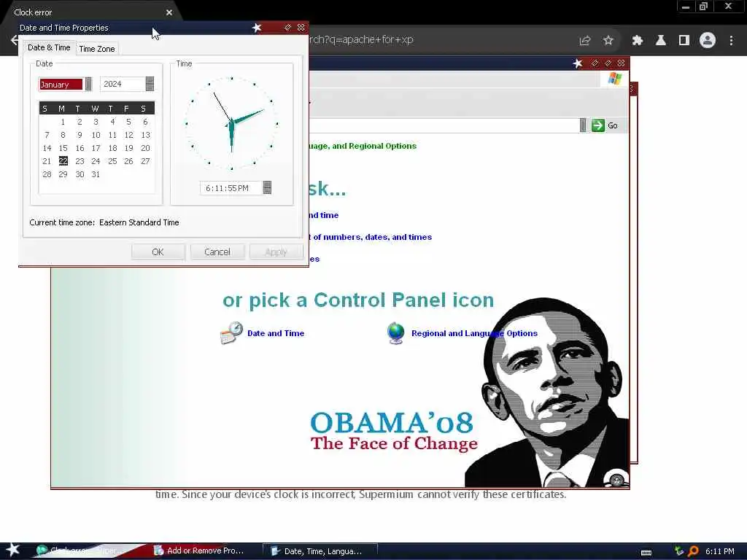Image resolution: width=747 pixels, height=560 pixels.
Task: Click the lab flask icon in browser toolbar
Action: pyautogui.click(x=660, y=41)
